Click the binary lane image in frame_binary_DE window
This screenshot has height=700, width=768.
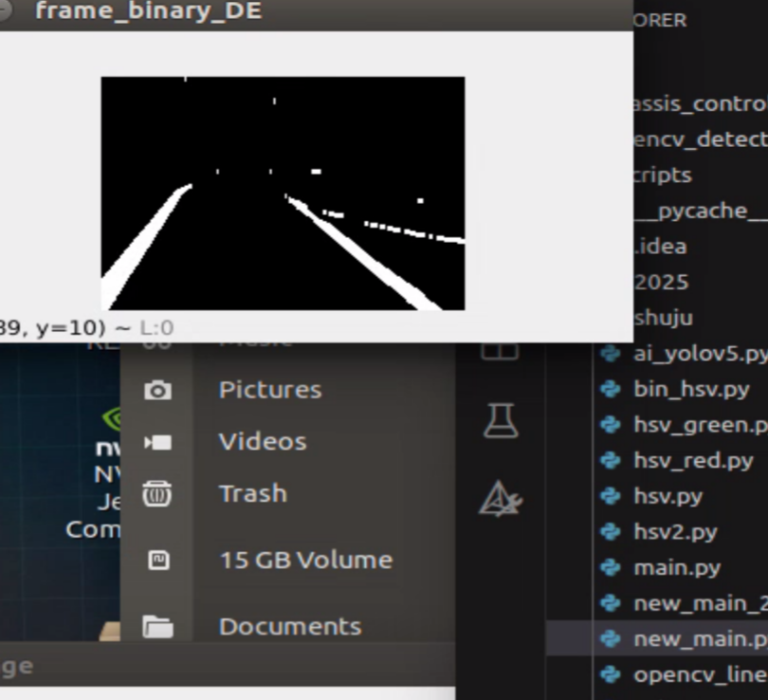283,193
